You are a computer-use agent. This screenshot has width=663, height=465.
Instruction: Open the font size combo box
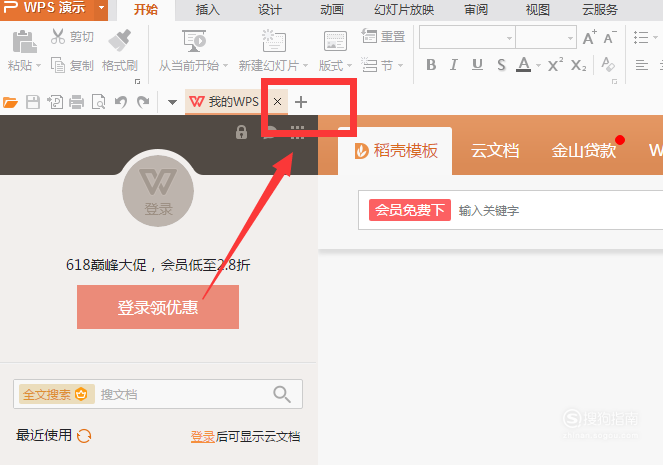pos(546,38)
